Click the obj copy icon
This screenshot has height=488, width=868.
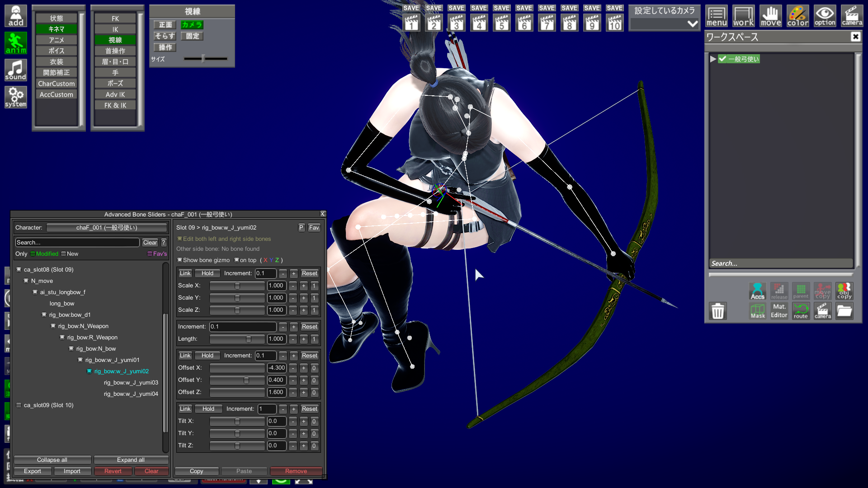[844, 291]
